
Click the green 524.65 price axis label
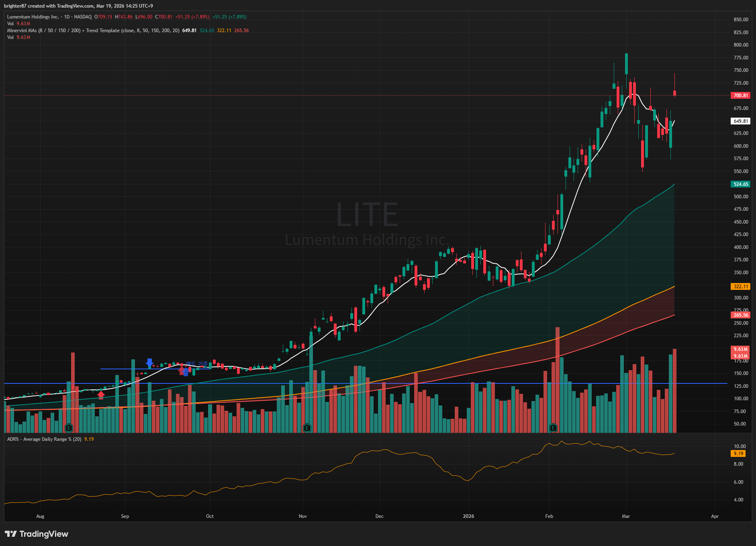[740, 184]
